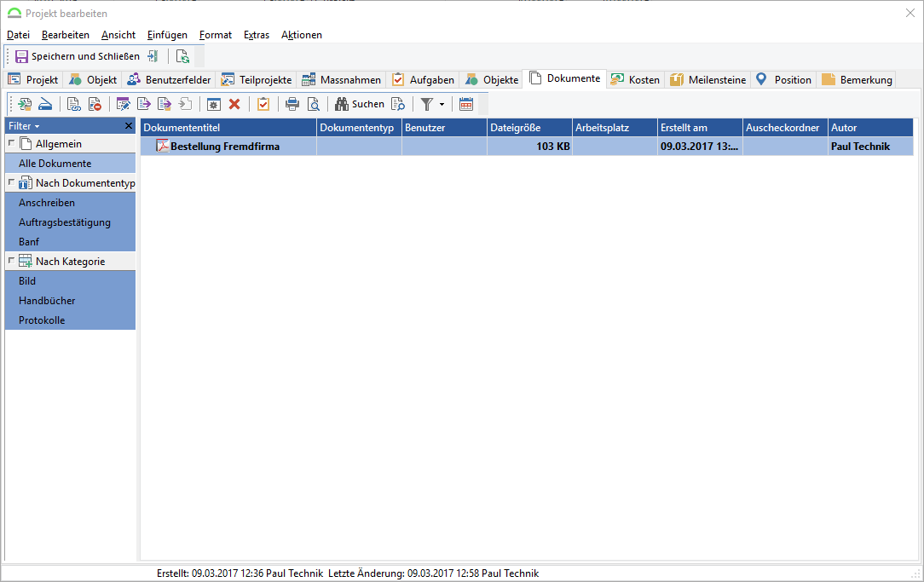Sort by Dateigröße column header
The width and height of the screenshot is (924, 582).
coord(530,128)
